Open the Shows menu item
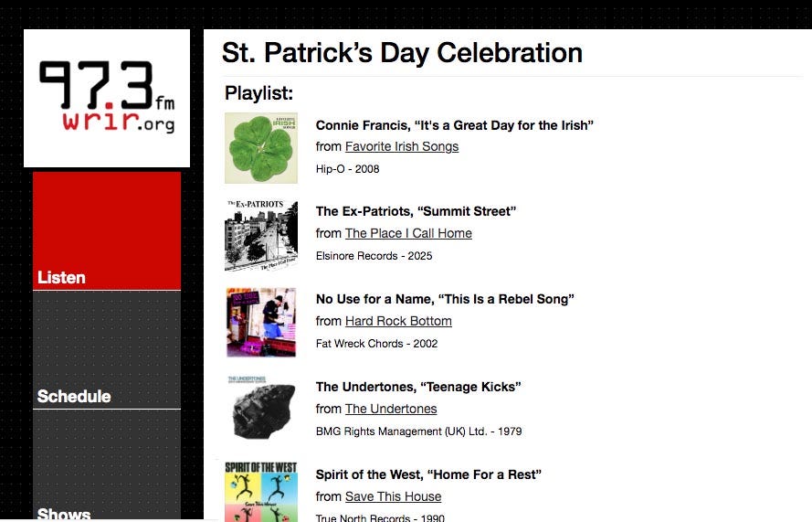This screenshot has width=812, height=522. [x=107, y=465]
